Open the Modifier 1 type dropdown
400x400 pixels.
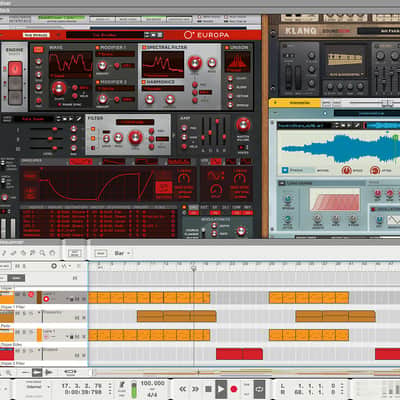[115, 54]
